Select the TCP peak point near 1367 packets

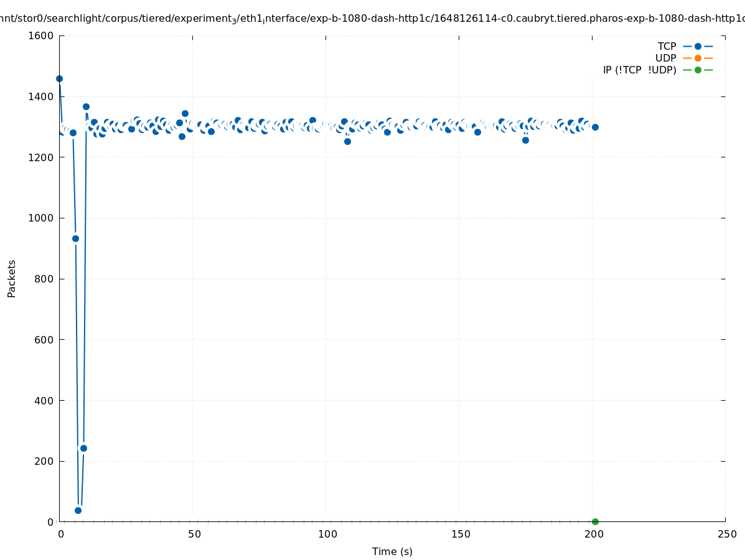coord(86,106)
